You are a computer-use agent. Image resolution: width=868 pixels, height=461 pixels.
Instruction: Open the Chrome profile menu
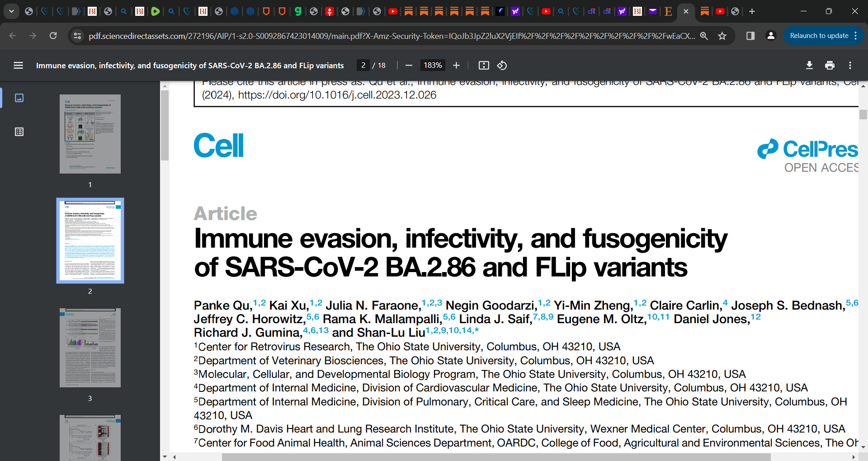[x=771, y=36]
